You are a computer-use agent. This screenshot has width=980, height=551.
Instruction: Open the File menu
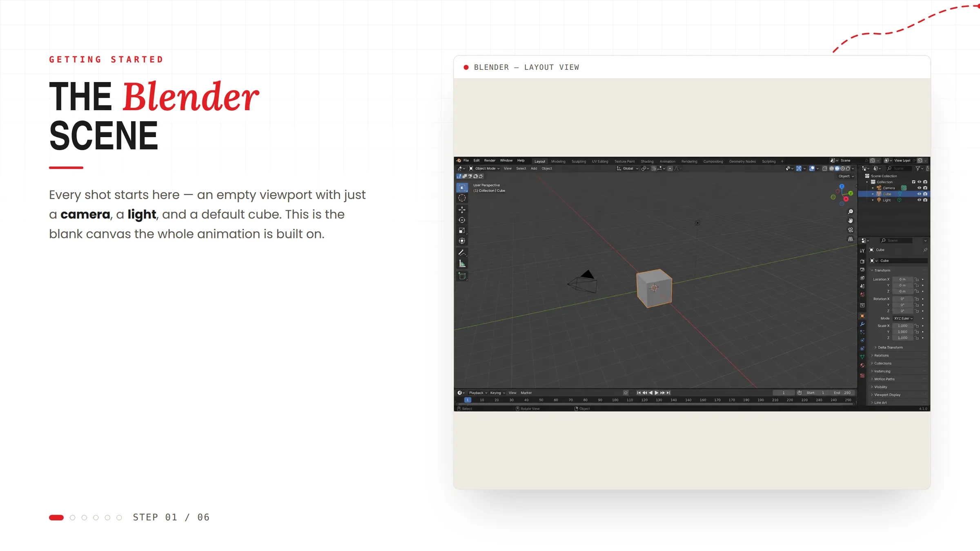tap(466, 160)
